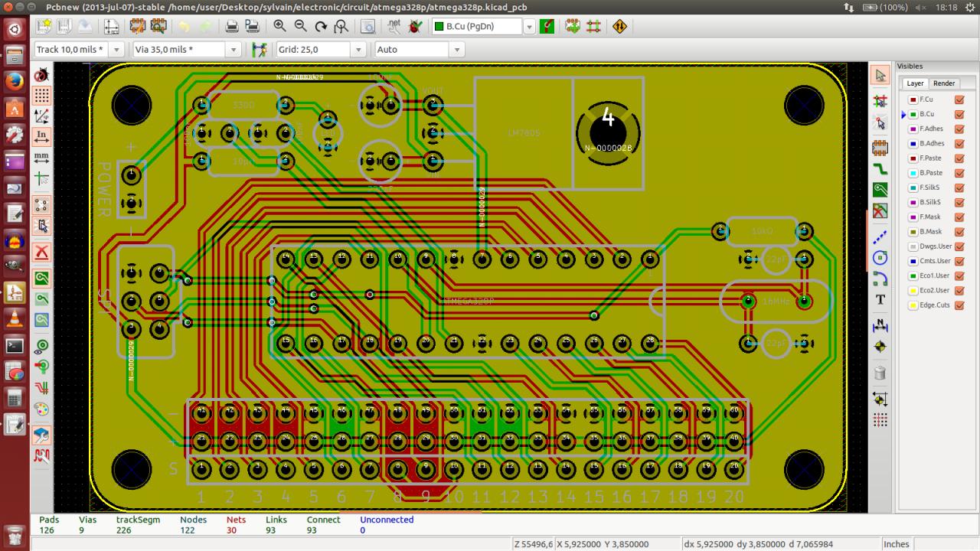This screenshot has height=551, width=980.
Task: Toggle the Edge.Cuts layer visibility checkbox
Action: coord(959,305)
